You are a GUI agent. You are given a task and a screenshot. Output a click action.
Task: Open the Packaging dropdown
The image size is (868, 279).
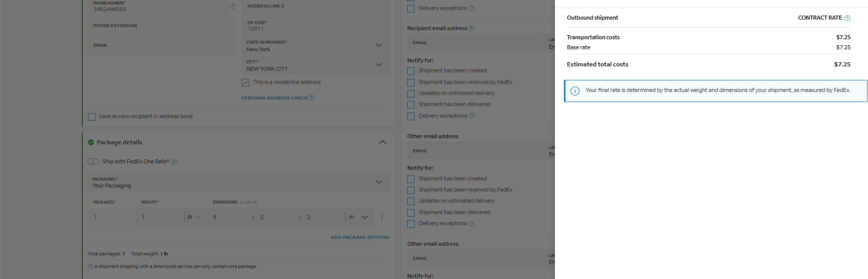tap(238, 182)
